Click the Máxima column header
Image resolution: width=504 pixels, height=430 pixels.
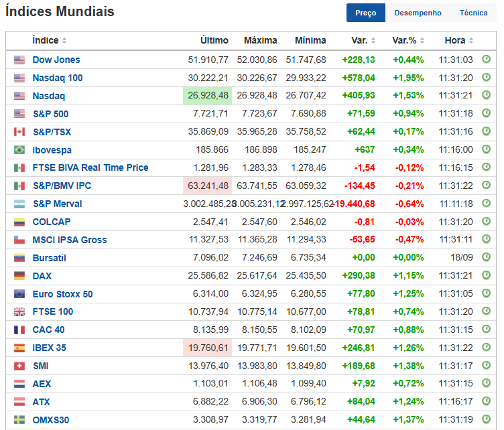click(260, 40)
